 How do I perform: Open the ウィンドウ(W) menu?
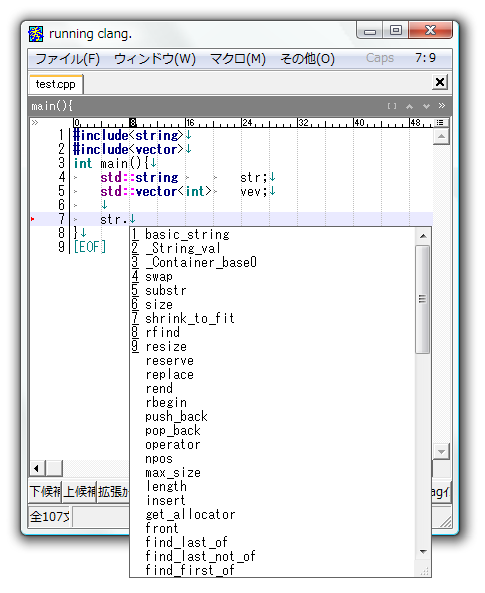[155, 59]
